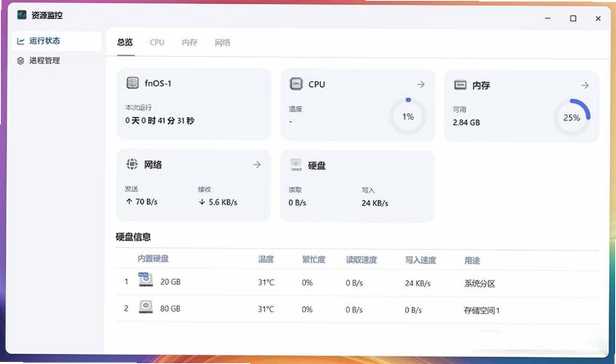Click the 读取速度 column header
The width and height of the screenshot is (616, 364).
click(x=361, y=260)
